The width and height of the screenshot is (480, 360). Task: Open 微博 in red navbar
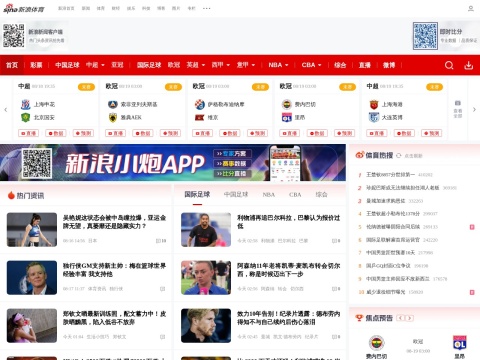pyautogui.click(x=389, y=65)
